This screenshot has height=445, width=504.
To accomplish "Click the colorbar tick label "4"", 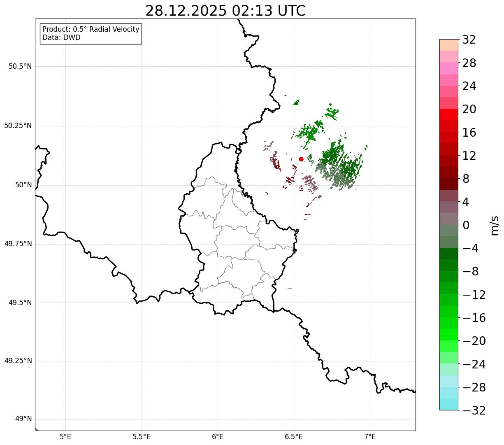I will point(466,203).
